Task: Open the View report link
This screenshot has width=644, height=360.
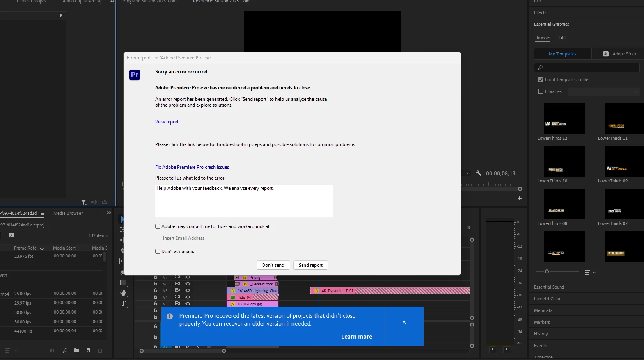Action: (x=167, y=122)
